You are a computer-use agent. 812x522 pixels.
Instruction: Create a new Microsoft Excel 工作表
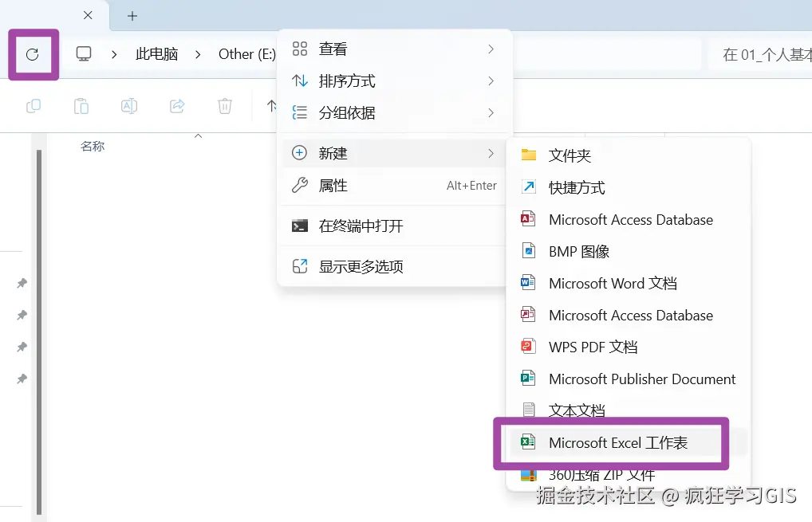(629, 443)
